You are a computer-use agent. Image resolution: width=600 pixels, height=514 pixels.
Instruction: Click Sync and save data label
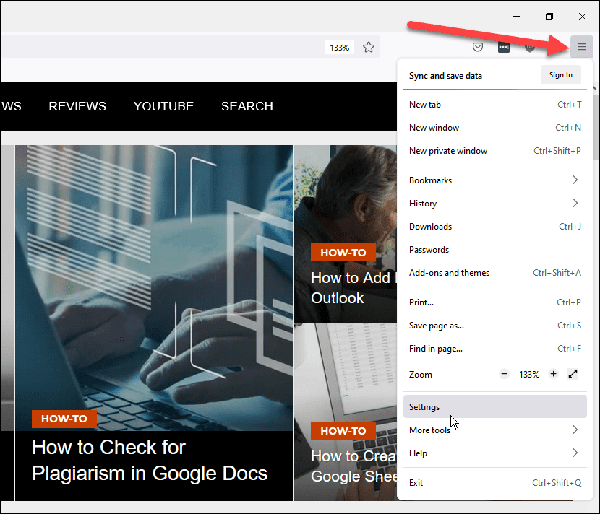[445, 76]
